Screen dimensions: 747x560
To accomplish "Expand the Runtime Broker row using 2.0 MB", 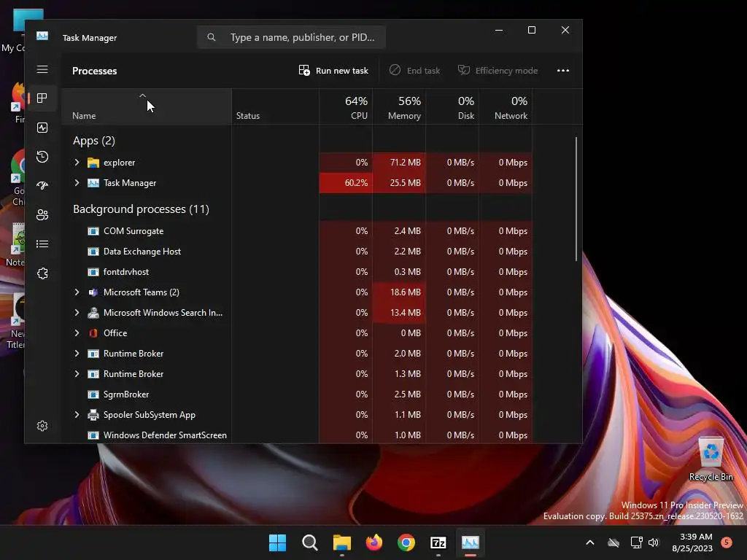I will tap(77, 354).
